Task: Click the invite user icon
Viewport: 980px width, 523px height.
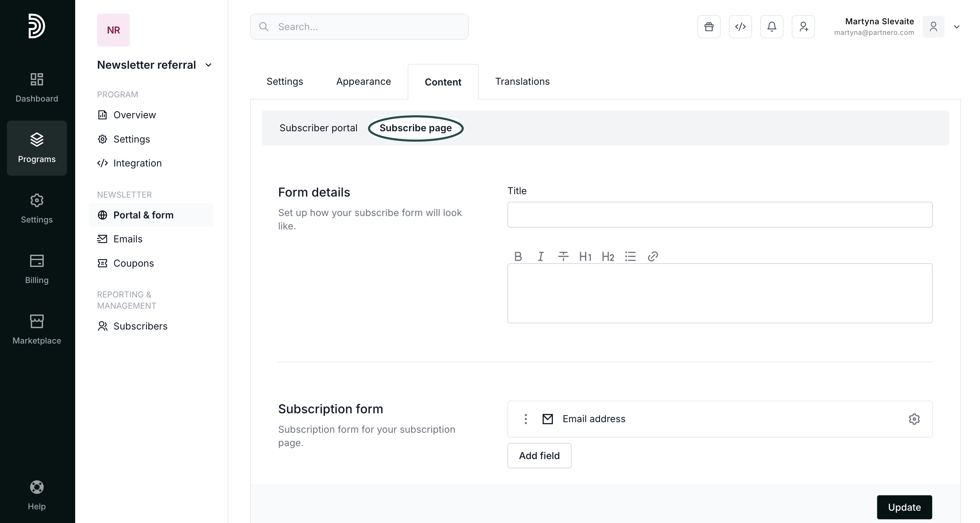Action: click(x=803, y=27)
